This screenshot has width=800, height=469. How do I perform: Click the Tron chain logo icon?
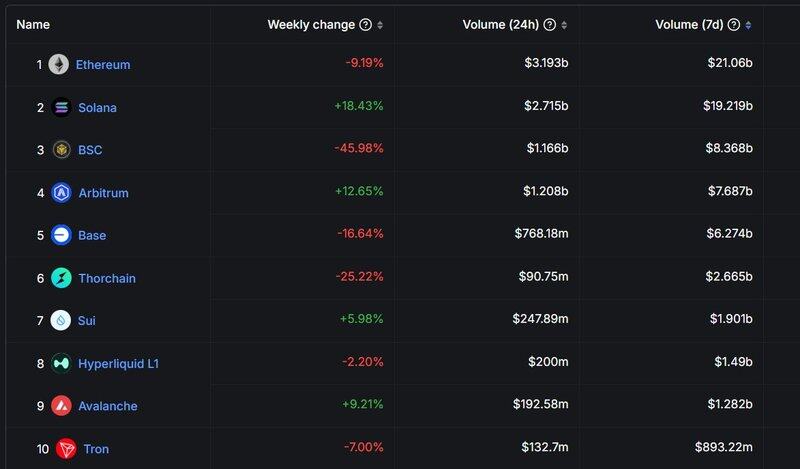pyautogui.click(x=66, y=449)
